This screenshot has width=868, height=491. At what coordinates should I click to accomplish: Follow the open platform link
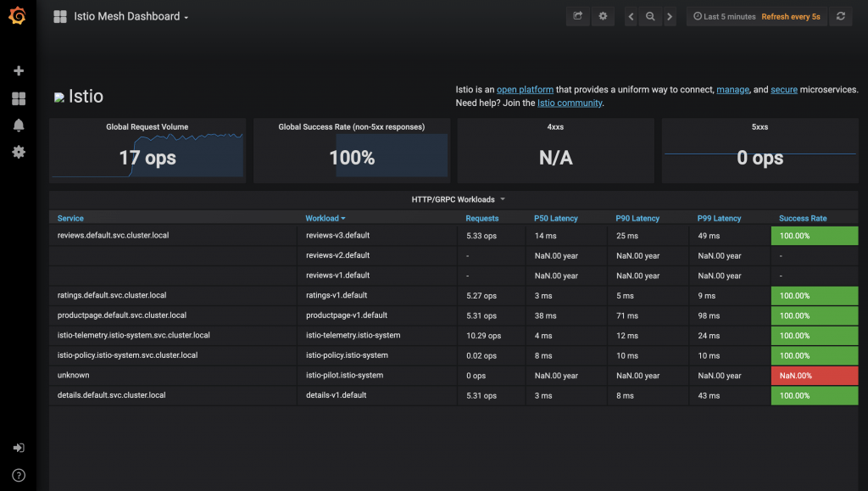525,90
